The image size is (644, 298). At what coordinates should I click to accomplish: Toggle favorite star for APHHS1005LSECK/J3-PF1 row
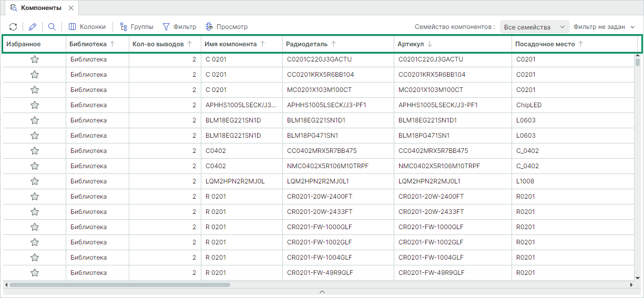pyautogui.click(x=35, y=105)
